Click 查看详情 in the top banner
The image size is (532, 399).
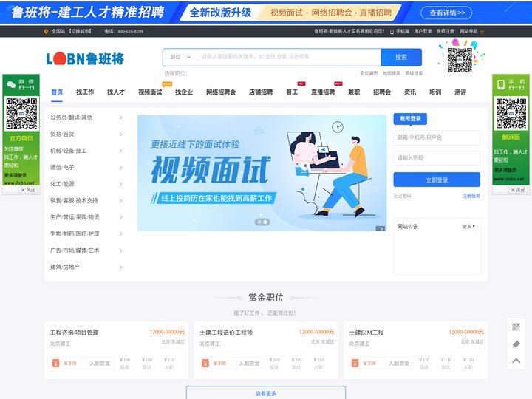tap(446, 13)
